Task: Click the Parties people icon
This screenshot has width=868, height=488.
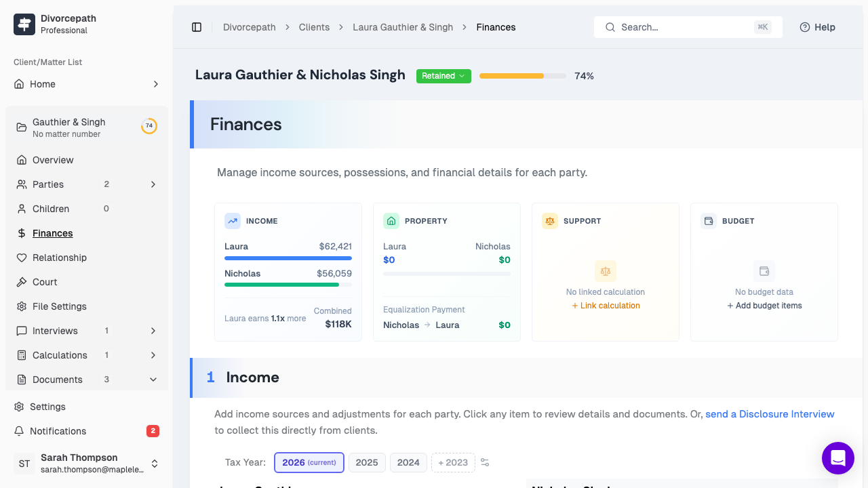Action: (x=22, y=184)
